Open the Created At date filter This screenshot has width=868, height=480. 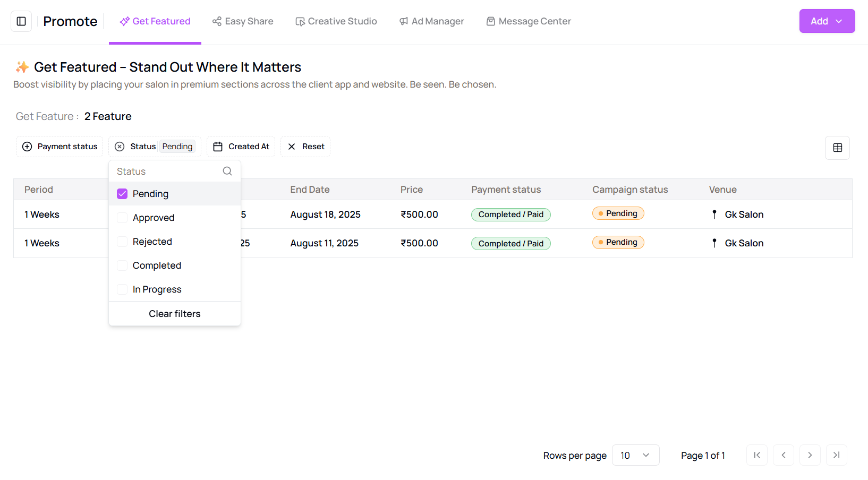pyautogui.click(x=241, y=147)
